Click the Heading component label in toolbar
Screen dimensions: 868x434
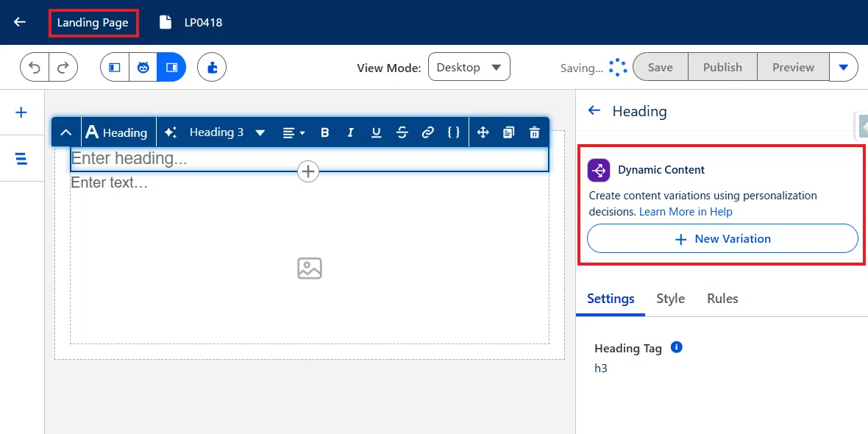(x=118, y=132)
